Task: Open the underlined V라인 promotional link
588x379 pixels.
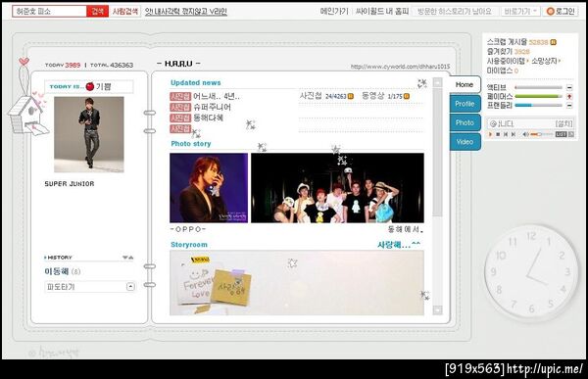Action: (186, 12)
